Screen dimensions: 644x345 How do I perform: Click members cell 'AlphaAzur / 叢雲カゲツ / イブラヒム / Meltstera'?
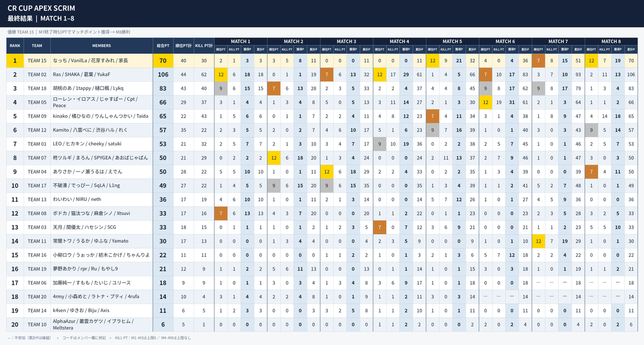(101, 325)
